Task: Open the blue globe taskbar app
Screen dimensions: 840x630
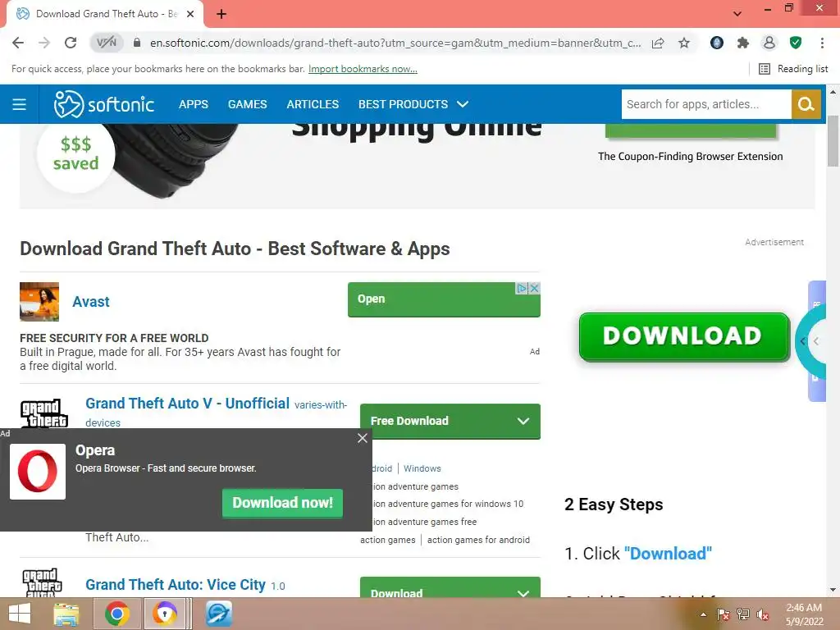Action: pyautogui.click(x=218, y=614)
